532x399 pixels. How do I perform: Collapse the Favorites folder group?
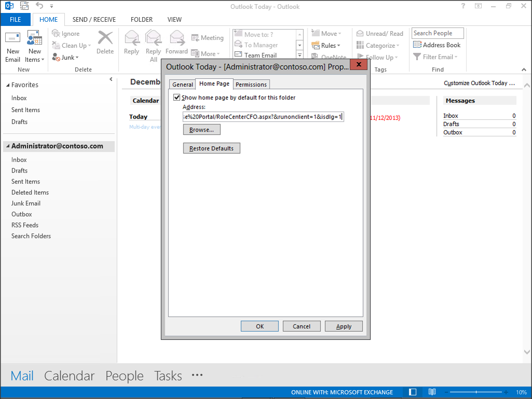click(8, 85)
